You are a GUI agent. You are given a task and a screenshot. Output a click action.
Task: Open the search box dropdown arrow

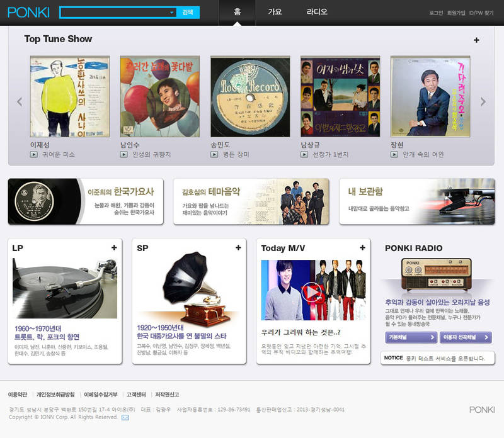point(172,13)
